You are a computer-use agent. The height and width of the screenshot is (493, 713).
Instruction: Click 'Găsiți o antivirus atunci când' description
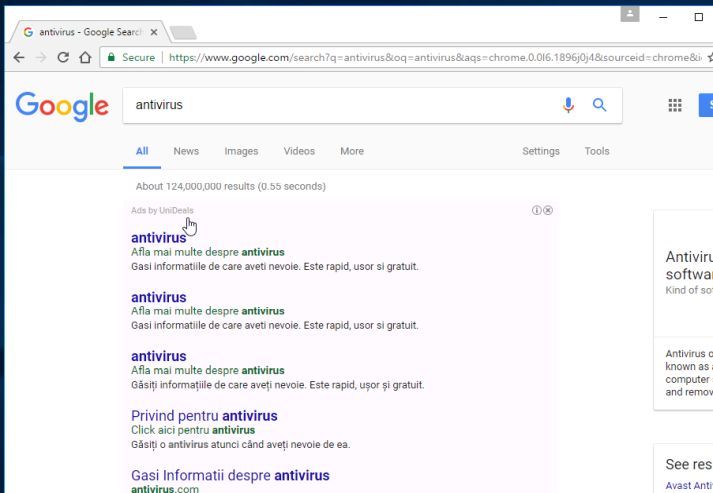241,444
